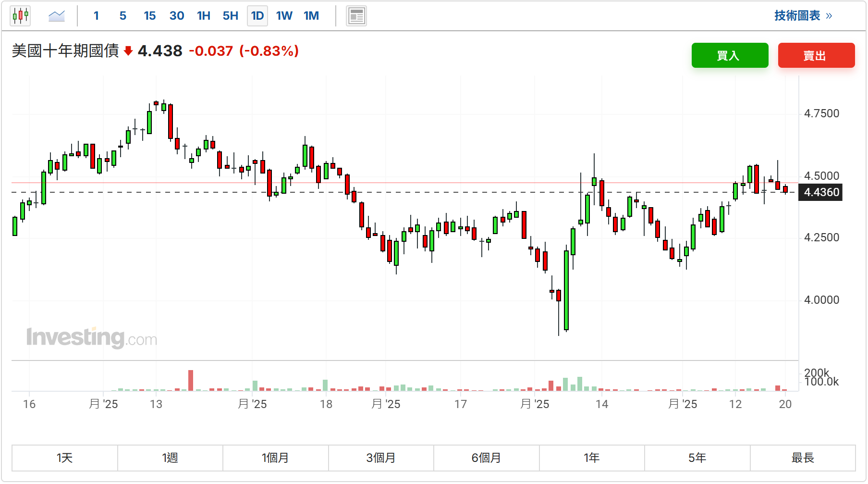Screen dimensions: 868x484
Task: Open the news overlay icon
Action: tap(356, 16)
